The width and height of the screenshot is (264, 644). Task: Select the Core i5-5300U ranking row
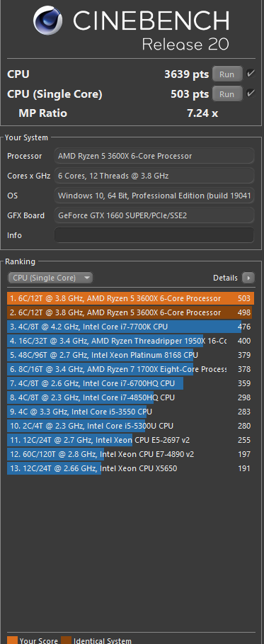[130, 426]
